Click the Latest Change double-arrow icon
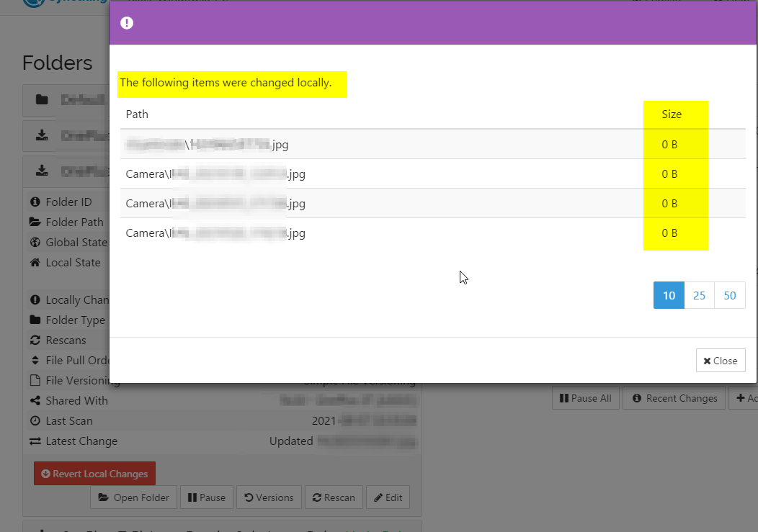Image resolution: width=758 pixels, height=532 pixels. 35,441
